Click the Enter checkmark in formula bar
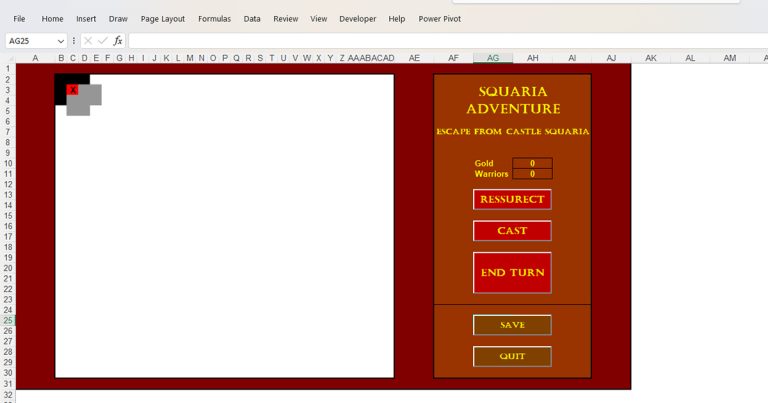 click(x=103, y=41)
